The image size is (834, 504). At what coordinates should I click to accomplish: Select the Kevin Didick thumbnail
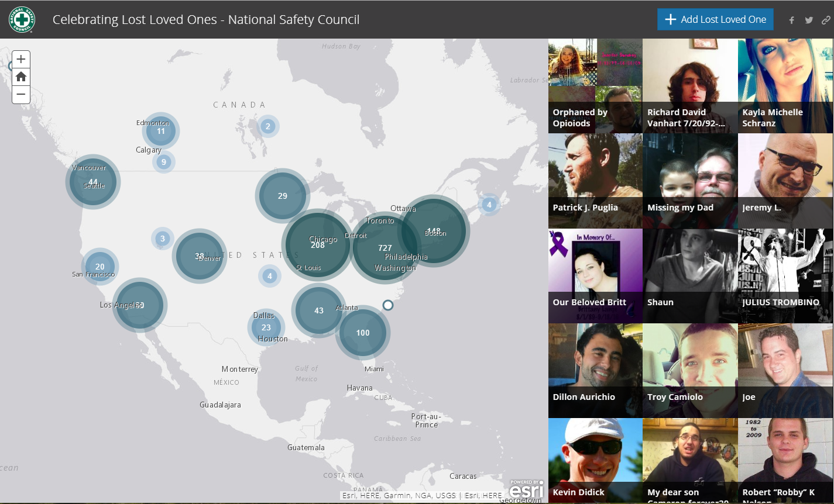point(595,460)
